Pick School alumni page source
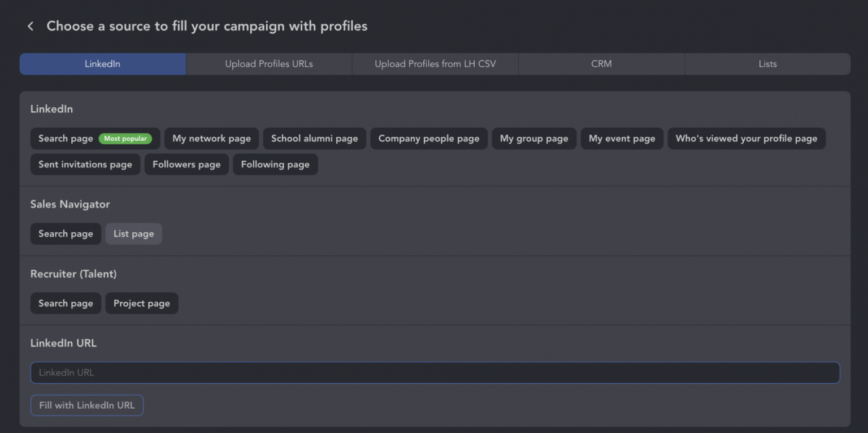 pyautogui.click(x=314, y=138)
